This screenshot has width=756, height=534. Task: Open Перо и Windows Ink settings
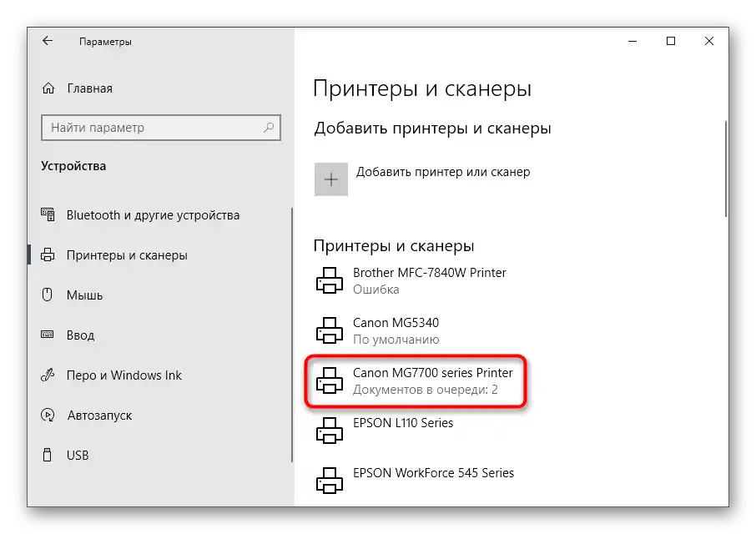(x=123, y=375)
